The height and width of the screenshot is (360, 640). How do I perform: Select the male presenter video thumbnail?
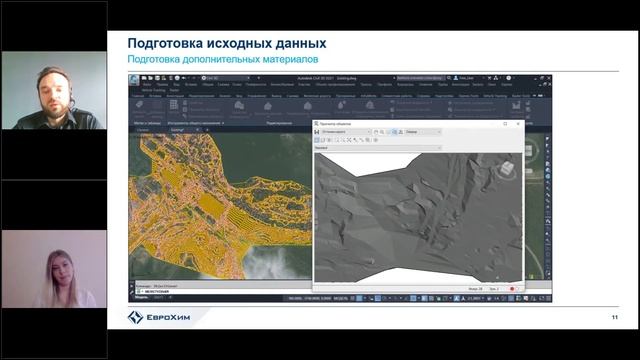coord(54,90)
